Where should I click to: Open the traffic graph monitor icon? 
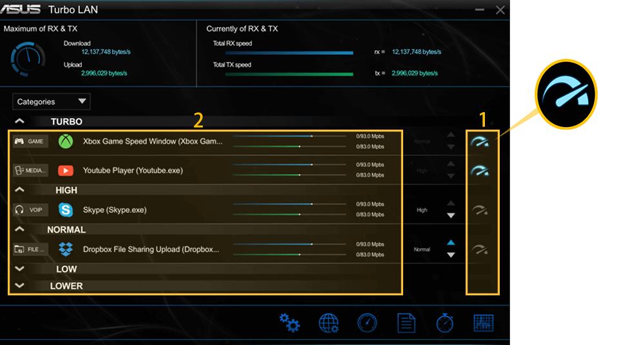(484, 323)
